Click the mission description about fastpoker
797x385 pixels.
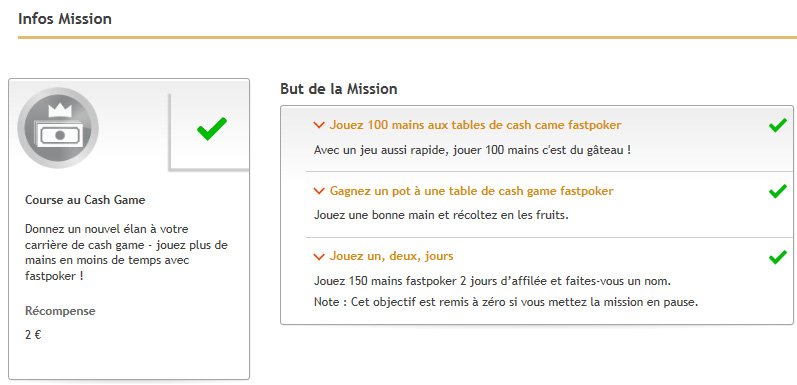coord(126,252)
